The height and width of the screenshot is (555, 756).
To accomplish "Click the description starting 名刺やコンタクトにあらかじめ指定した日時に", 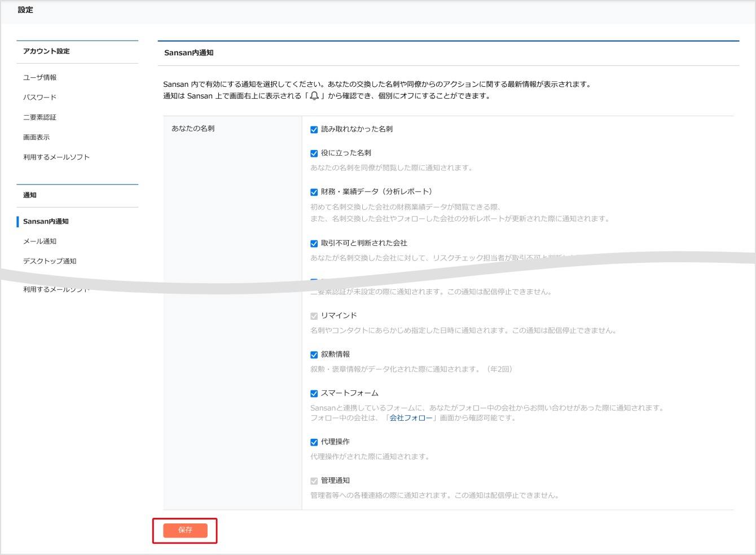I will coord(463,330).
